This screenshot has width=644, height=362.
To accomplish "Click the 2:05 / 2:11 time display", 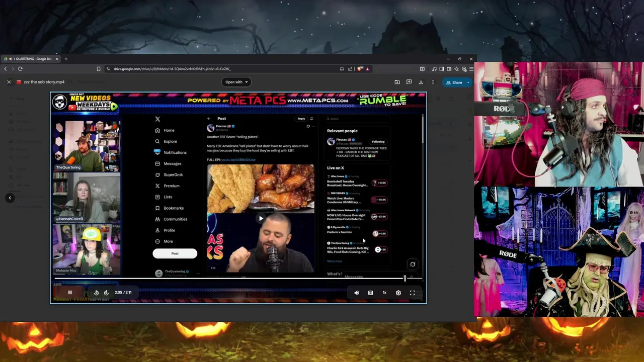I will click(x=123, y=292).
